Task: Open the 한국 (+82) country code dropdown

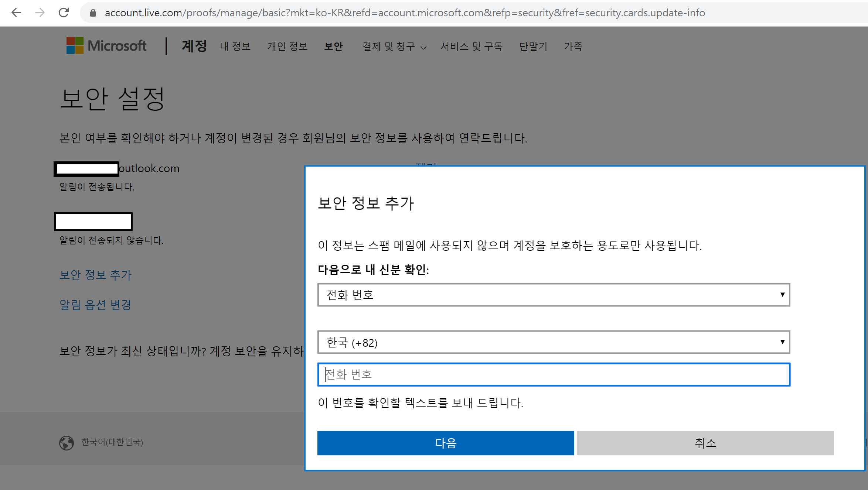Action: [x=553, y=342]
